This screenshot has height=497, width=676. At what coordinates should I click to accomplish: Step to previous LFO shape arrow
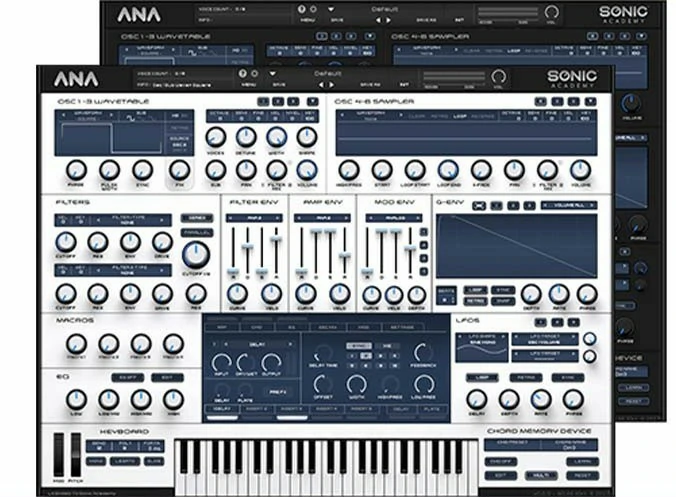coord(460,336)
